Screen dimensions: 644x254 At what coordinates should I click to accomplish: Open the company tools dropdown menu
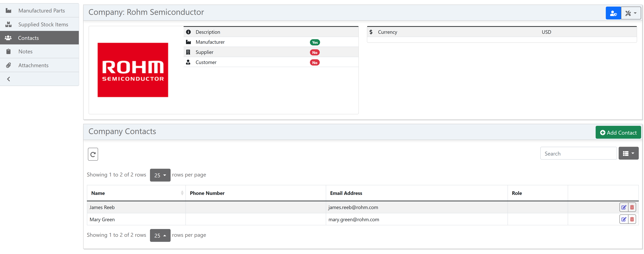631,13
